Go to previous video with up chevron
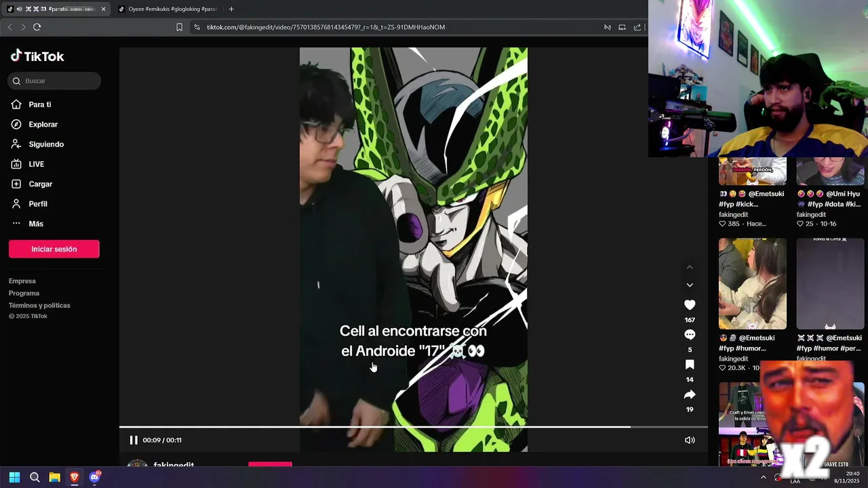This screenshot has width=868, height=488. coord(690,267)
